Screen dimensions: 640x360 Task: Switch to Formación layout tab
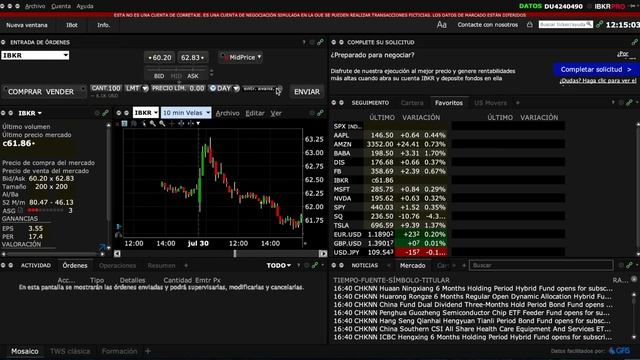coord(119,351)
